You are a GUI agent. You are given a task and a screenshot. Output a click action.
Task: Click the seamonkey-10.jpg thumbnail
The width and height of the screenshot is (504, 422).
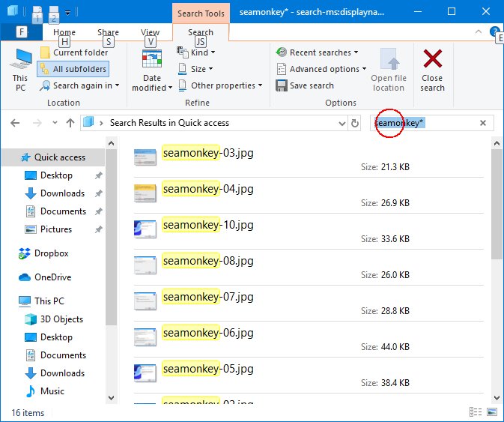(145, 229)
